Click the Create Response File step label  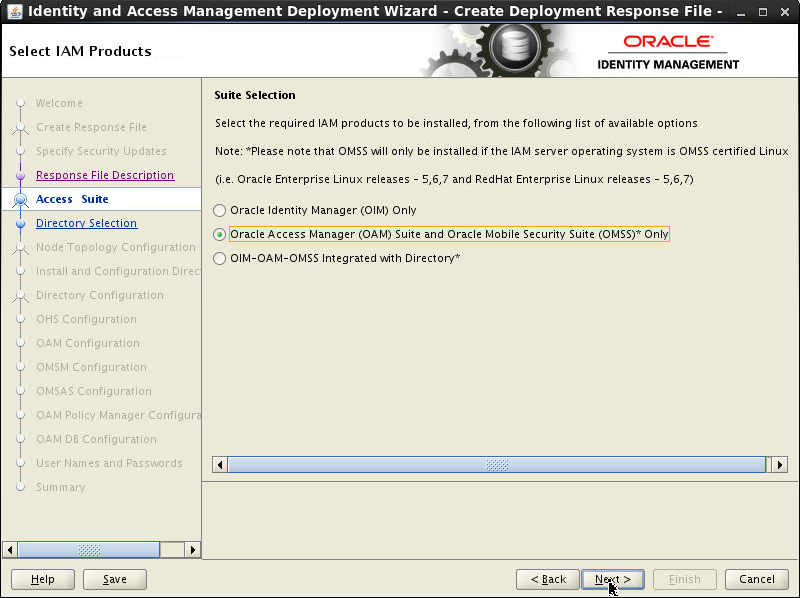(x=91, y=127)
